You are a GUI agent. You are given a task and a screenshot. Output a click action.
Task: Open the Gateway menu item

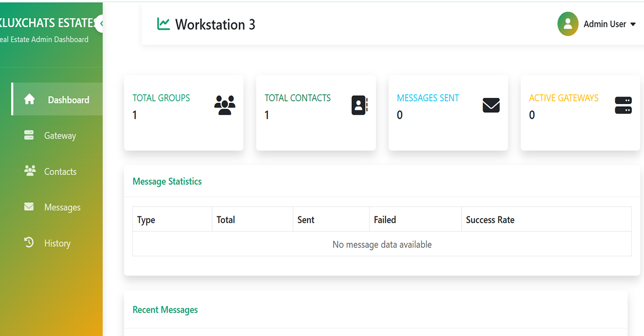[60, 136]
